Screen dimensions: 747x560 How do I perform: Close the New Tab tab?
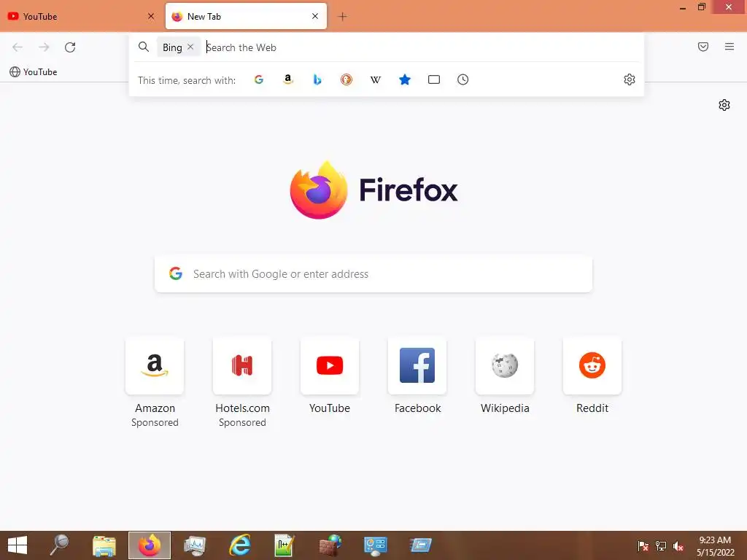click(x=315, y=16)
